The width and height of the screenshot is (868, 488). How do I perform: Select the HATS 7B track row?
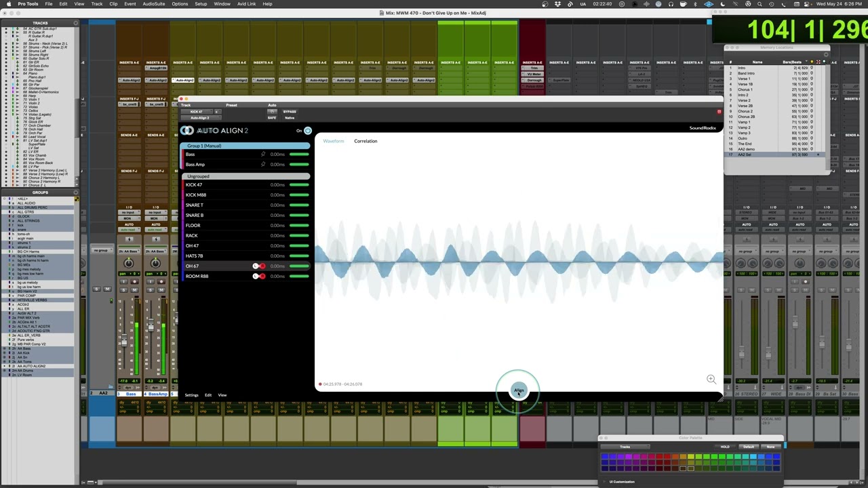click(x=245, y=256)
